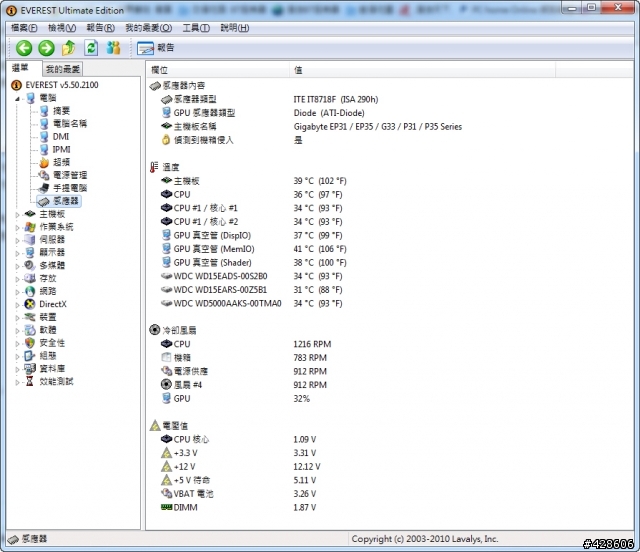Click the 電壓值 warning triangle icon
The height and width of the screenshot is (552, 640).
tap(155, 426)
